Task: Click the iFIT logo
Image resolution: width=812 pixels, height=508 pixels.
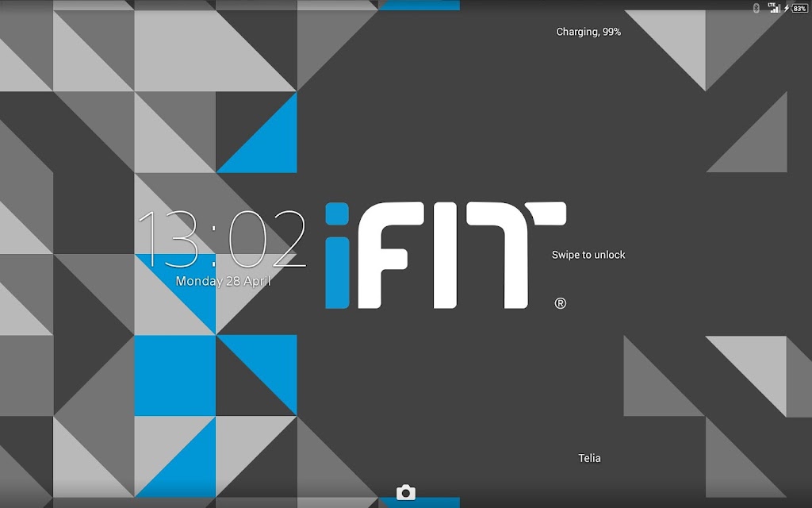Action: tap(446, 255)
